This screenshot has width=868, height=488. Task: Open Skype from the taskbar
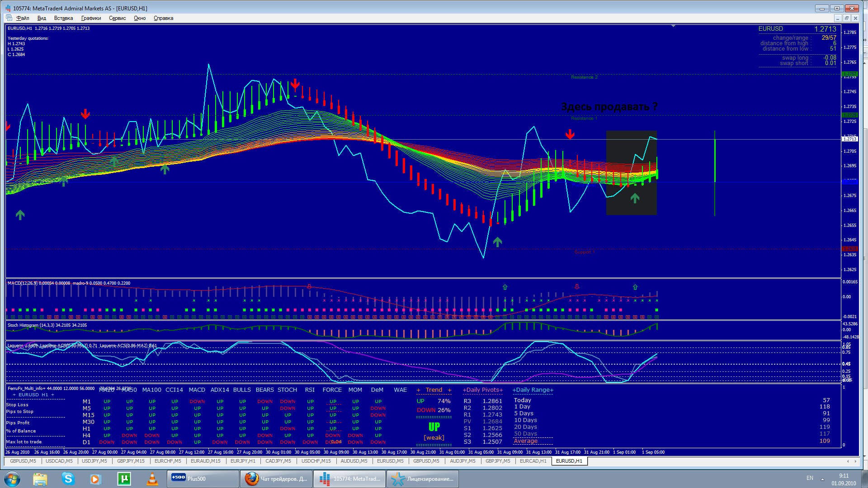68,479
